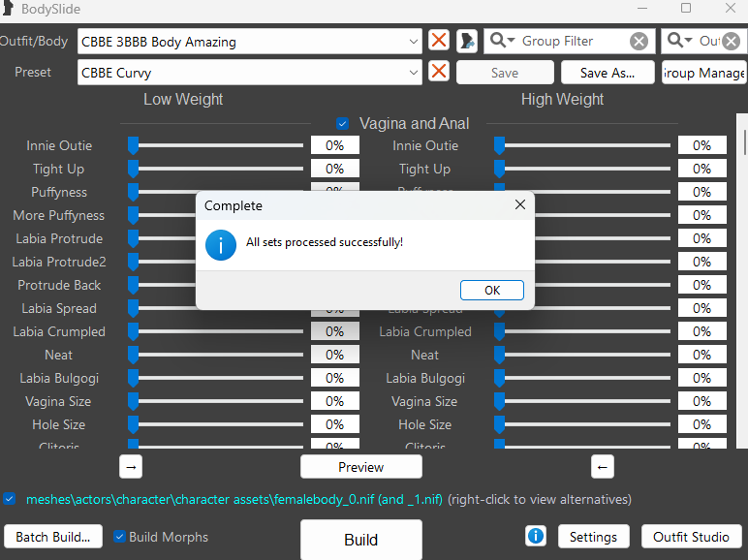The image size is (748, 560).
Task: Click the Low Weight Labia Protrude2 label
Action: pos(59,262)
